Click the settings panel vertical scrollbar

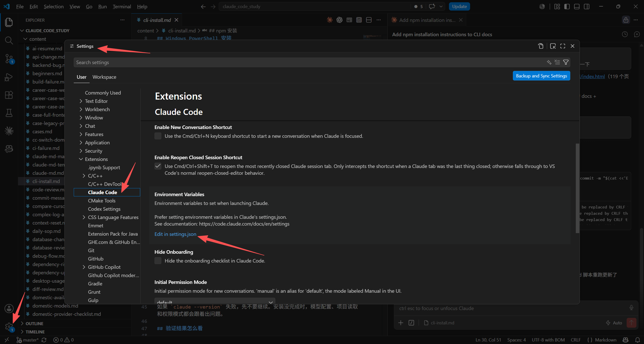577,188
